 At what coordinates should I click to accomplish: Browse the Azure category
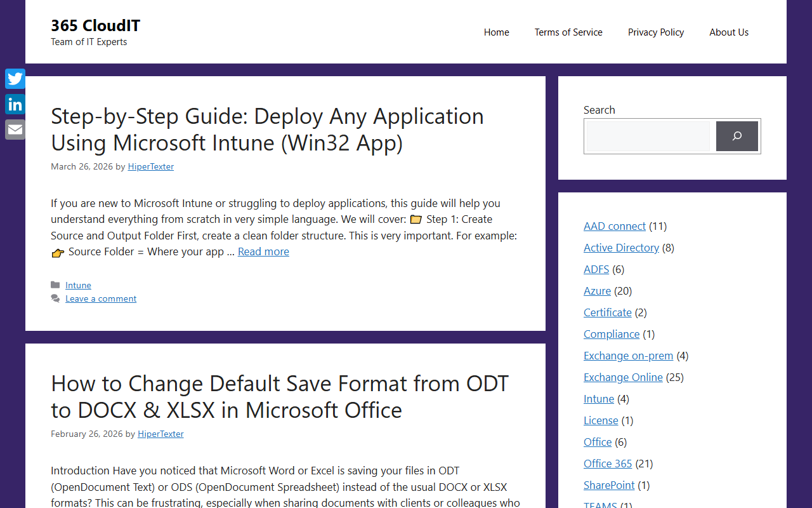pos(597,291)
